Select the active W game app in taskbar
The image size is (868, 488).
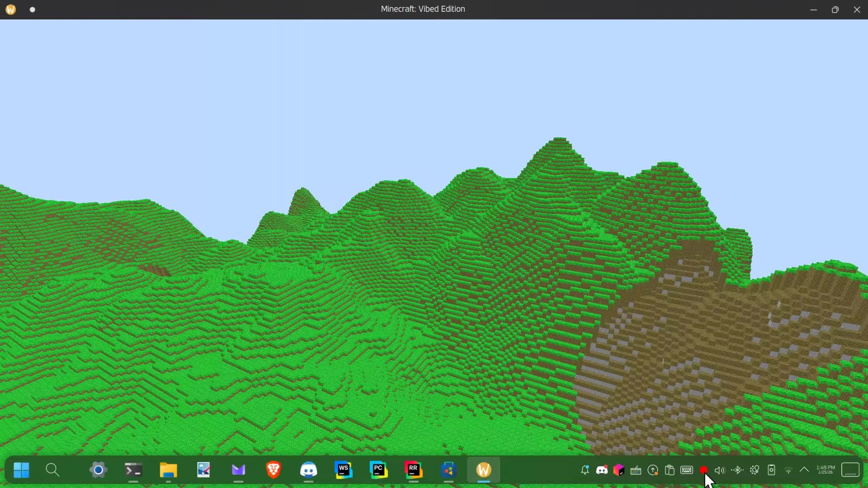484,470
